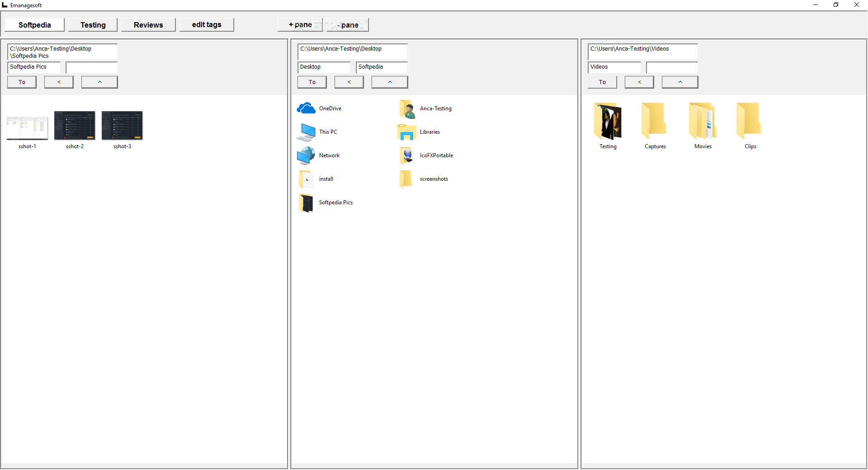This screenshot has height=470, width=868.
Task: Select the sshot-1 image thumbnail
Action: click(27, 128)
